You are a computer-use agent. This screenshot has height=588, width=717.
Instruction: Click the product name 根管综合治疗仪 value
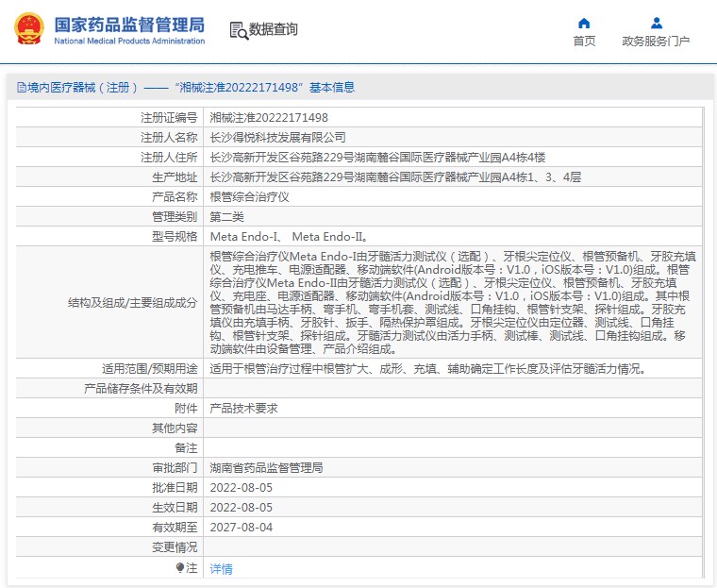(x=249, y=197)
